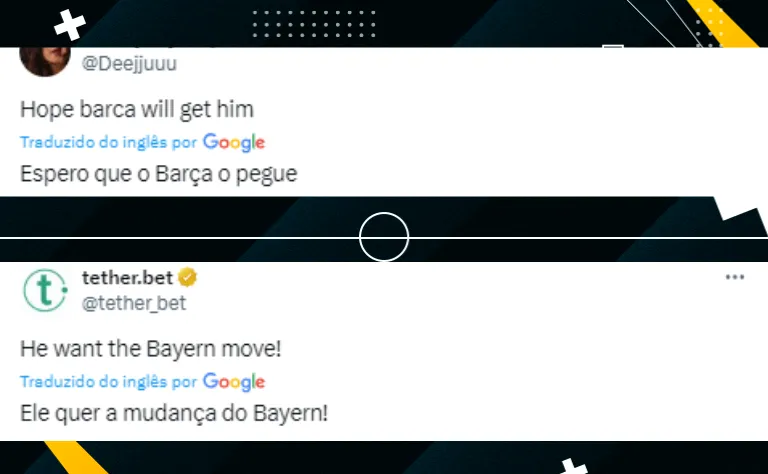Click Google logo in first translation notice
The image size is (768, 474).
(x=234, y=142)
